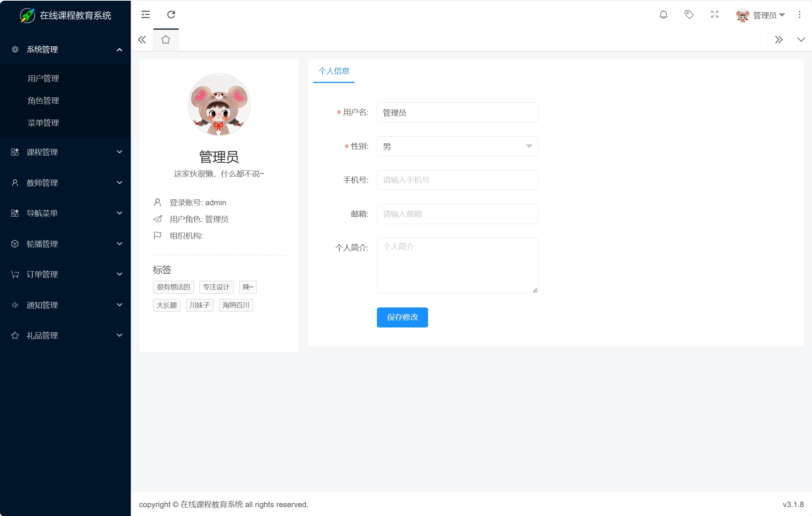The image size is (812, 516).
Task: Expand the 课程管理 menu group
Action: (x=65, y=152)
